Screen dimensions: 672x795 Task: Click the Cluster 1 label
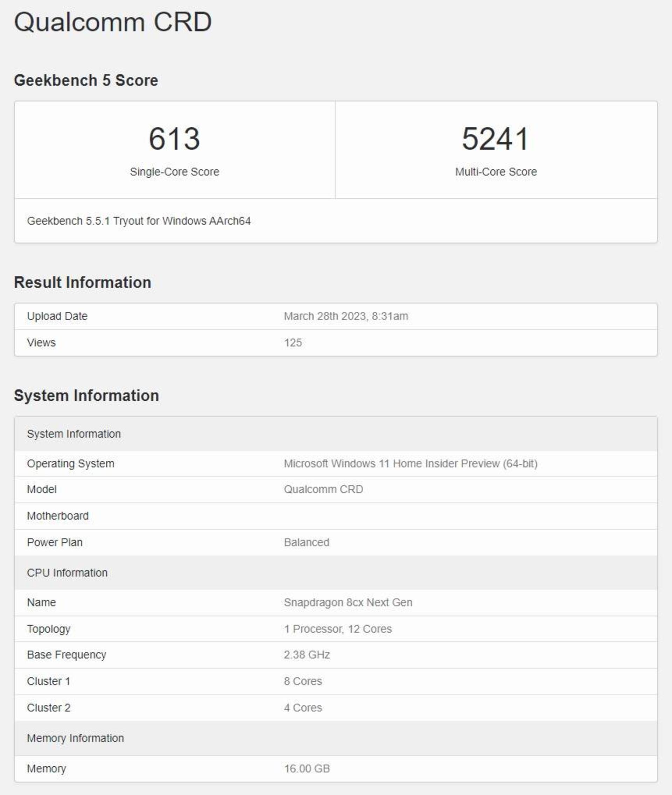point(48,681)
